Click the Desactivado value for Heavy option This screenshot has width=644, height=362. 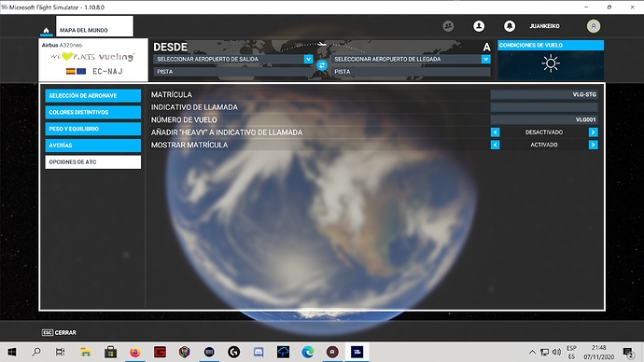click(544, 132)
